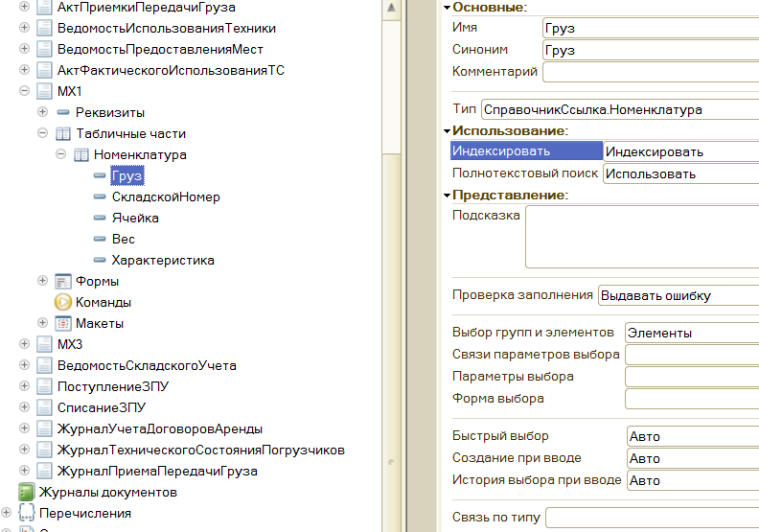Select the Вес attribute
759x532 pixels.
pyautogui.click(x=124, y=239)
